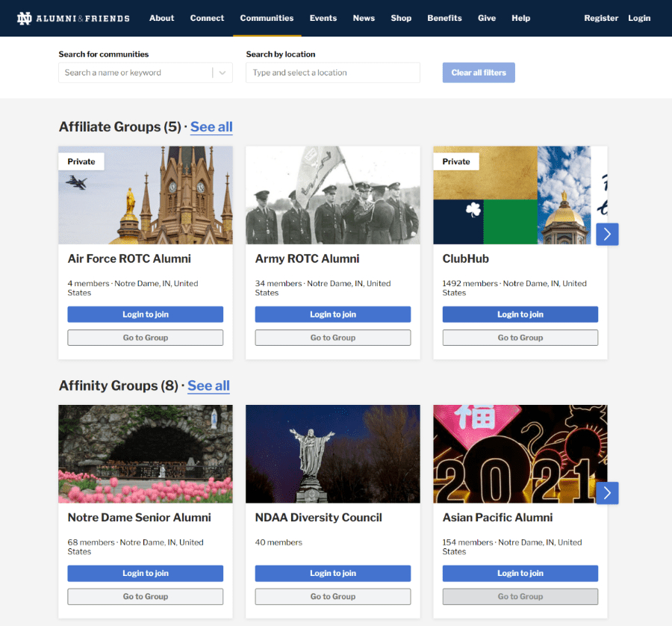Click next arrow in Affinity Groups carousel

coord(607,493)
